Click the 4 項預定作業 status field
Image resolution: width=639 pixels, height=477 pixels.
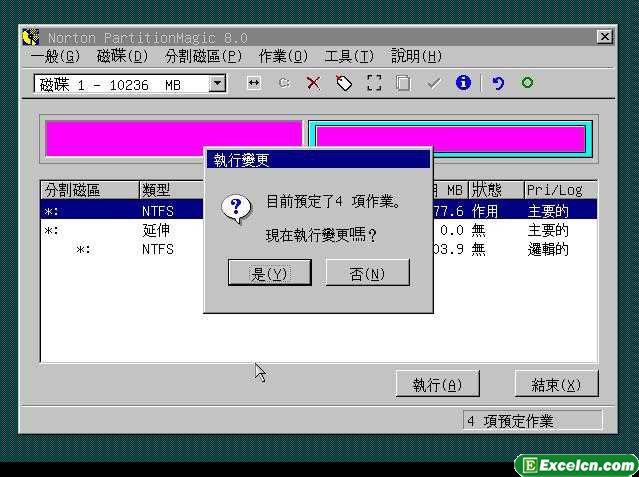(533, 420)
